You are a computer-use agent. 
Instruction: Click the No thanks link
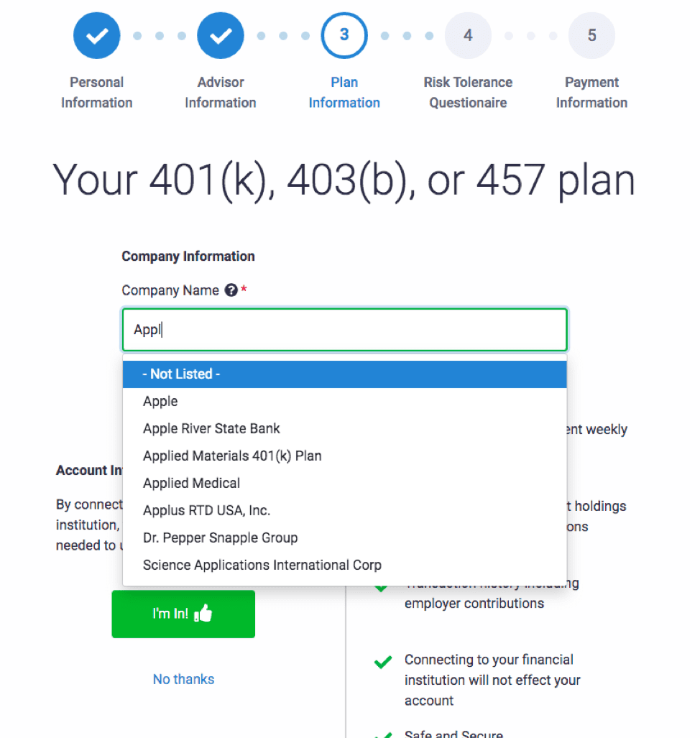tap(183, 678)
